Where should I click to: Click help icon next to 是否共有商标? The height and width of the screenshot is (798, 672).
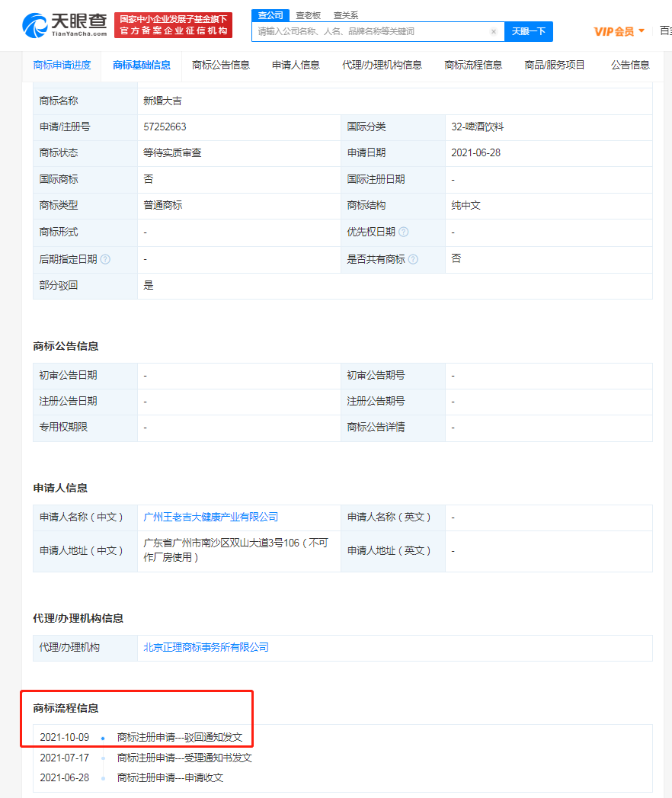(x=413, y=260)
